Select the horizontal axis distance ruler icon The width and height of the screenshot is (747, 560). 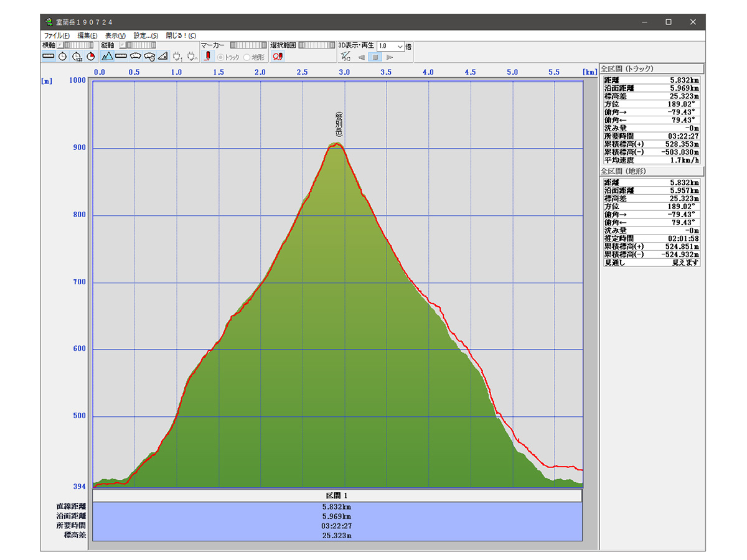point(49,57)
